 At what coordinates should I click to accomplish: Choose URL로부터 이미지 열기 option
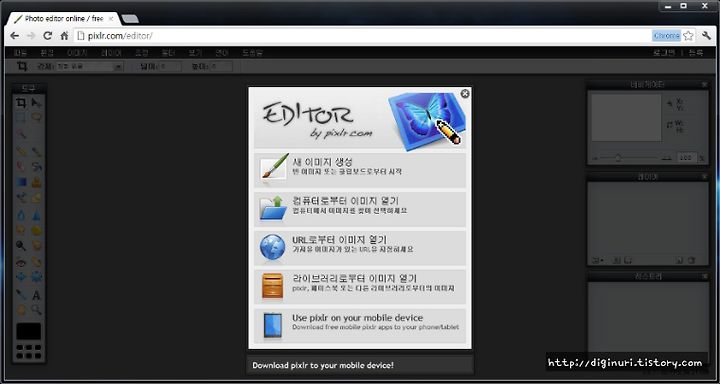(x=360, y=248)
